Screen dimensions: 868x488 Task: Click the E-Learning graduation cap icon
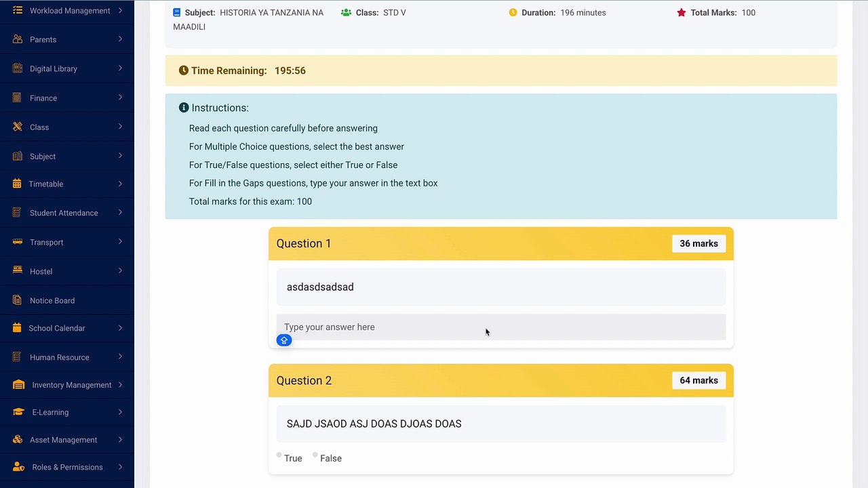[x=19, y=412]
